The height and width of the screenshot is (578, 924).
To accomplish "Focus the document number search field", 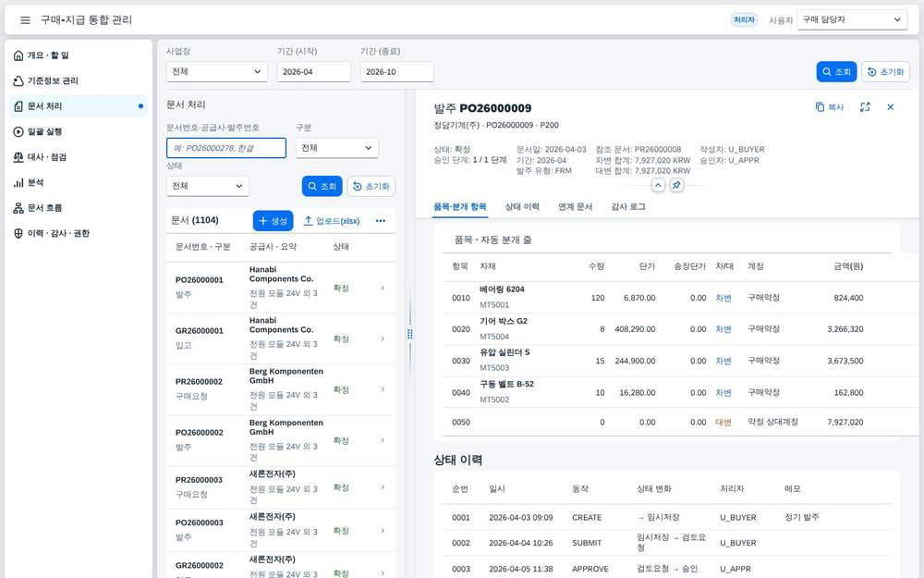I will coord(226,148).
